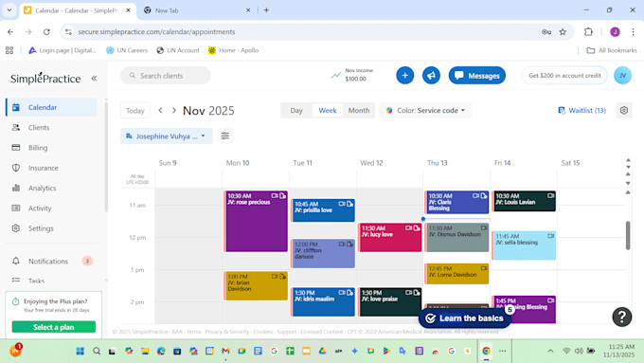This screenshot has height=363, width=644.
Task: Open the 1:00 PM brian Davidson appointment
Action: [256, 285]
